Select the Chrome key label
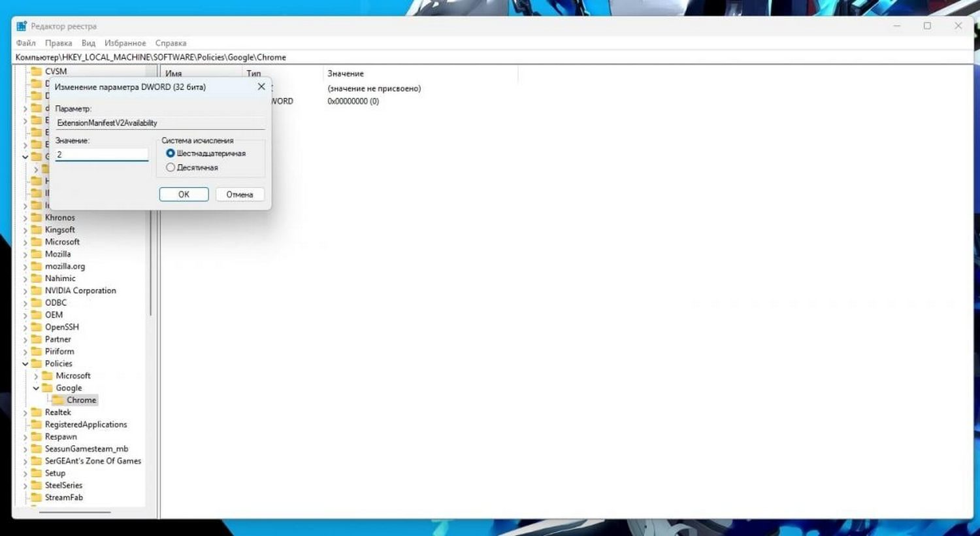 [82, 400]
